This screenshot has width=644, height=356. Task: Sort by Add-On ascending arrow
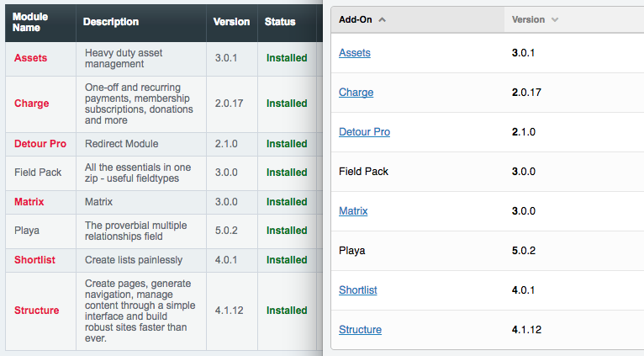pyautogui.click(x=382, y=19)
